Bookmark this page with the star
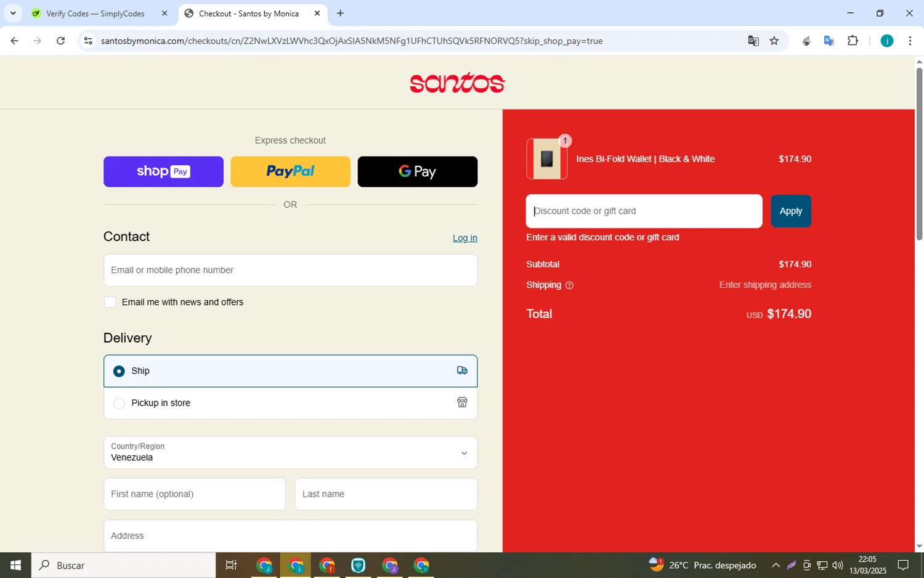Image resolution: width=924 pixels, height=578 pixels. 774,41
